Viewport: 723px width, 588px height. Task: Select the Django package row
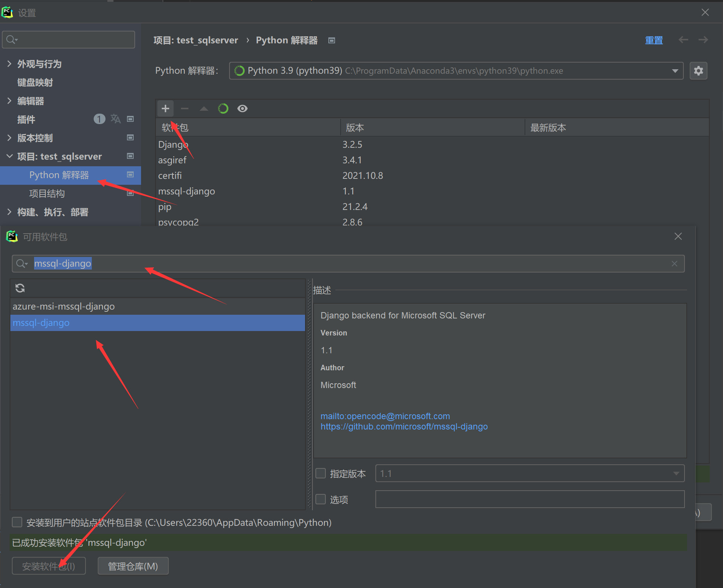[432, 144]
